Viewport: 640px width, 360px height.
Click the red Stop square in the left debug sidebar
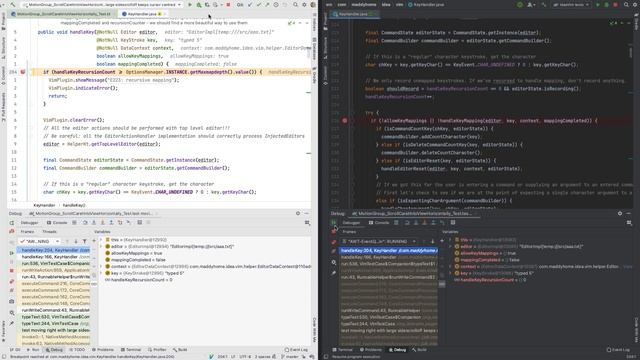[12, 271]
